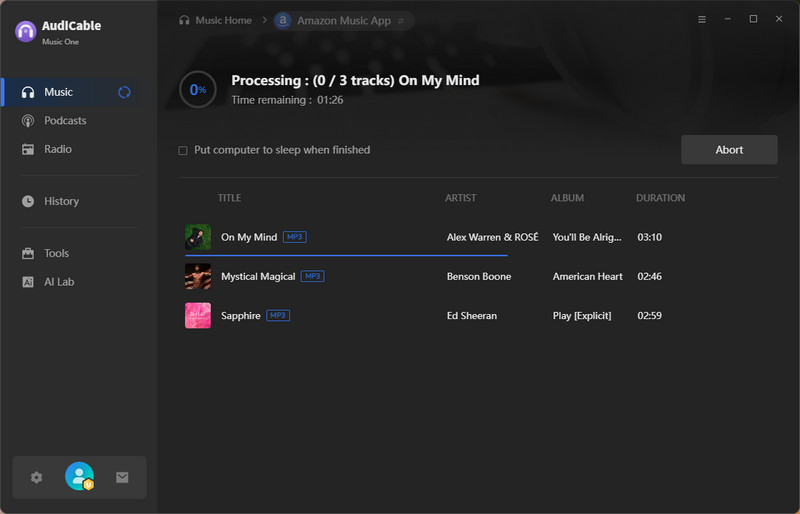This screenshot has height=514, width=800.
Task: Open the Amazon Music App source selector
Action: coord(344,21)
